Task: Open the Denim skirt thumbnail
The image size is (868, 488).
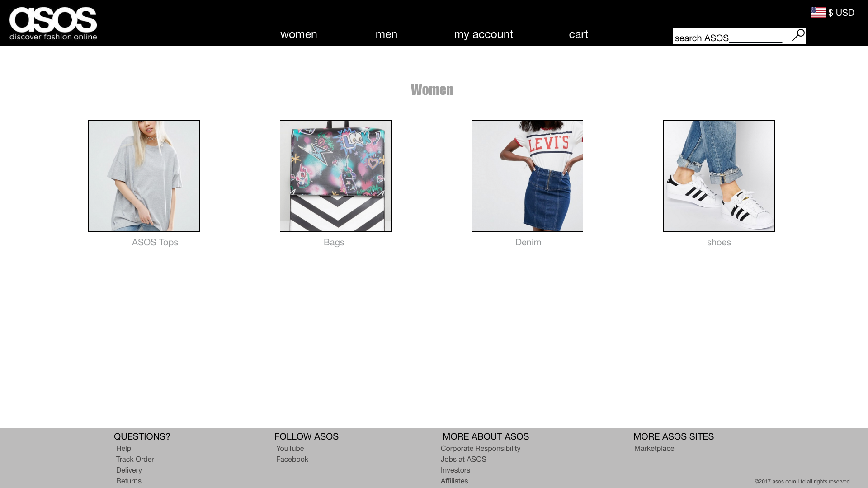Action: point(527,176)
